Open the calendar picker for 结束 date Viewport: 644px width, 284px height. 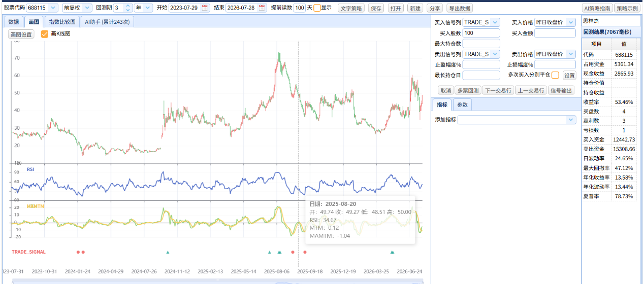coord(262,8)
